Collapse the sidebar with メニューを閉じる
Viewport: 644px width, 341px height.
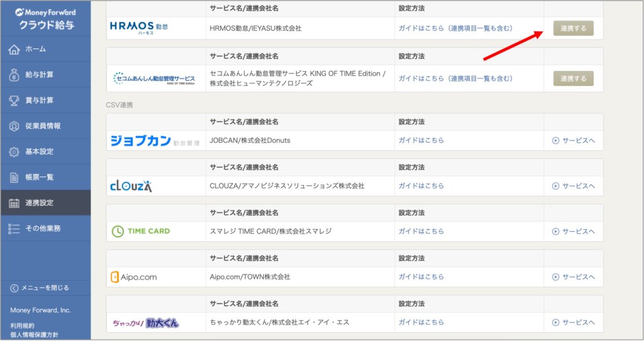coord(40,288)
